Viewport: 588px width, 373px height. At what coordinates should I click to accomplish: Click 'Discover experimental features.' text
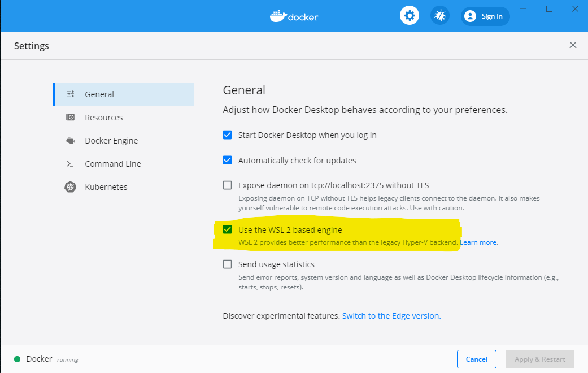281,316
